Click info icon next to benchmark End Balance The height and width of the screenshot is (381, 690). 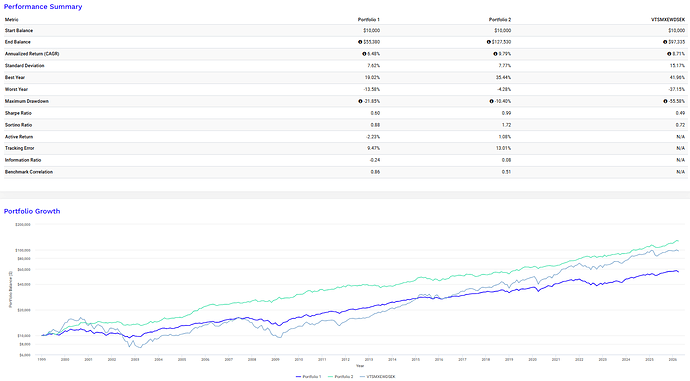[665, 42]
